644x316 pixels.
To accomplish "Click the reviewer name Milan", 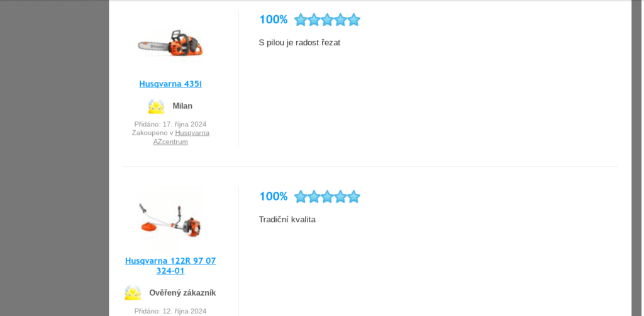I will click(x=182, y=106).
